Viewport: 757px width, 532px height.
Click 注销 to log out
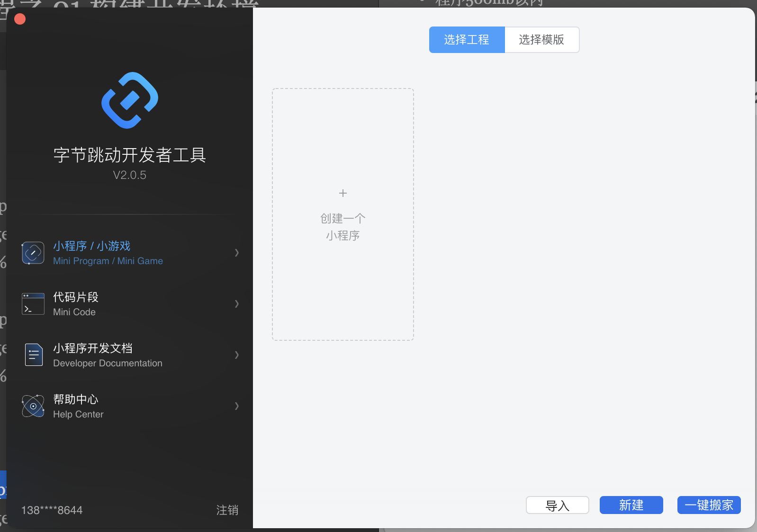pos(227,510)
